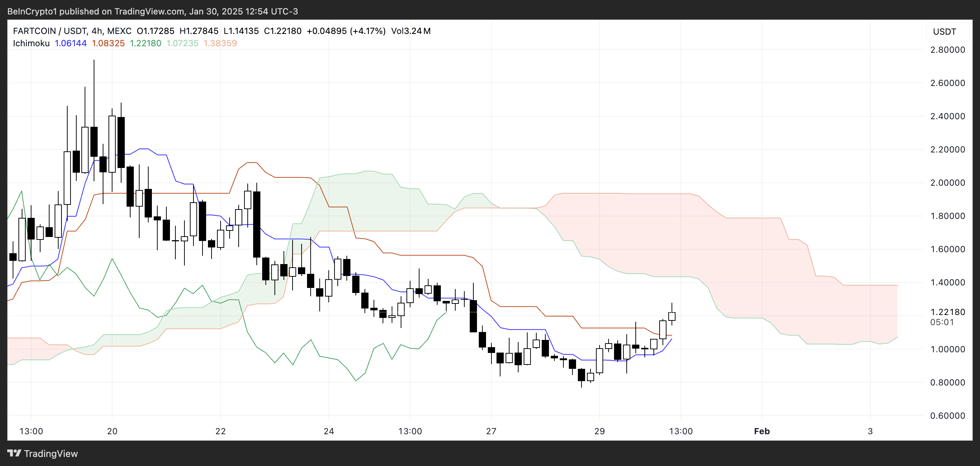Click the green 1.22180 lagging span value
The width and height of the screenshot is (980, 466).
(x=145, y=43)
